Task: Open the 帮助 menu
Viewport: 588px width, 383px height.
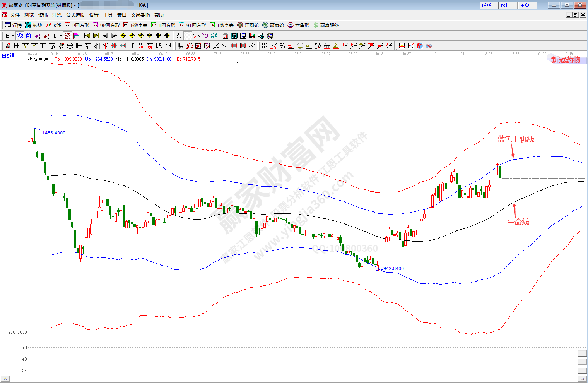Action: click(159, 15)
